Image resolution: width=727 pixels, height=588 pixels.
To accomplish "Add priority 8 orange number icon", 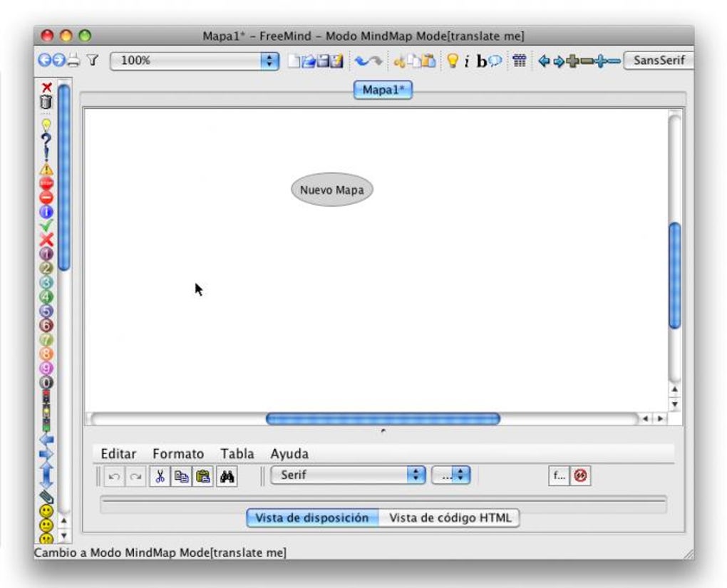I will 46,354.
